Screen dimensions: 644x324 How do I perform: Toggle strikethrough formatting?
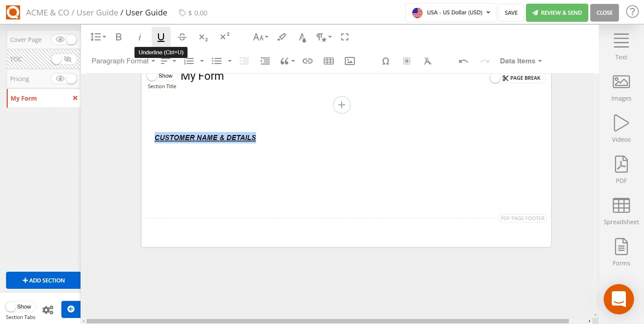182,37
